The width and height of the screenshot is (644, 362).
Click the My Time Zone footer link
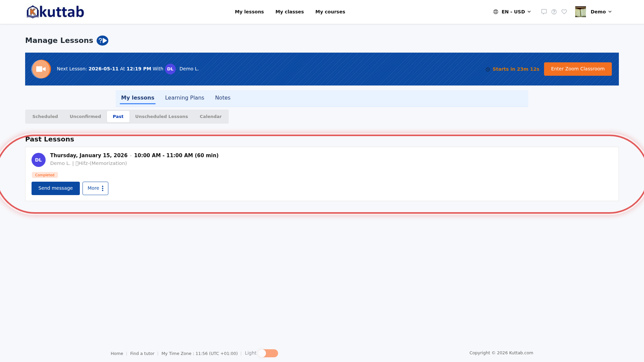click(x=200, y=354)
